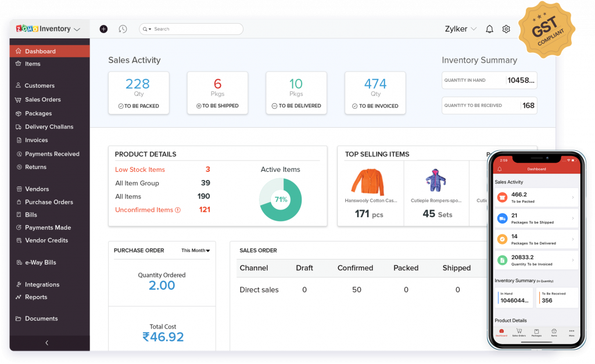Open recent activity with the clock icon
The image size is (595, 364).
123,28
